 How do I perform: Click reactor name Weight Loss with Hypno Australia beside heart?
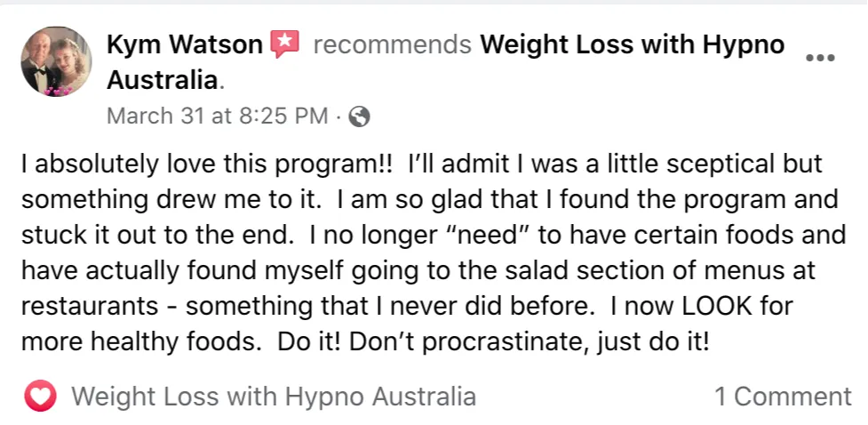274,397
